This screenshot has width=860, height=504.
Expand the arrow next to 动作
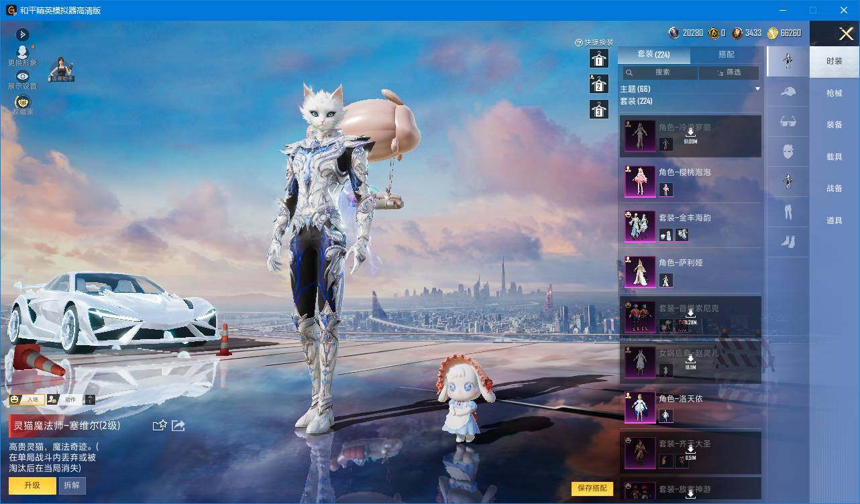90,399
